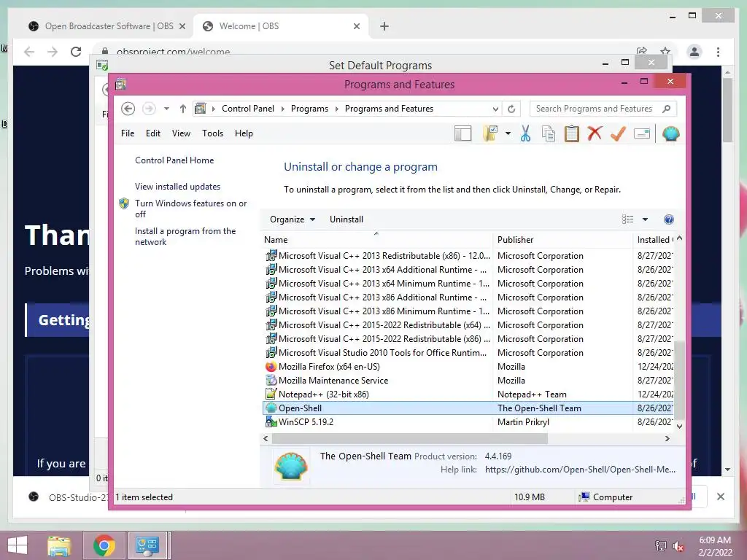The height and width of the screenshot is (560, 747).
Task: Click the search magnifier icon
Action: coord(667,109)
